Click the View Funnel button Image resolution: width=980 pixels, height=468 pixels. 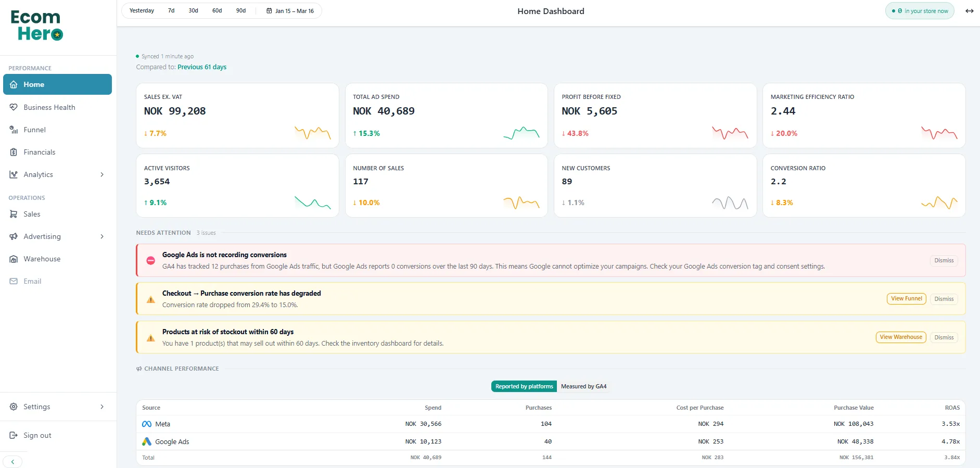click(906, 299)
